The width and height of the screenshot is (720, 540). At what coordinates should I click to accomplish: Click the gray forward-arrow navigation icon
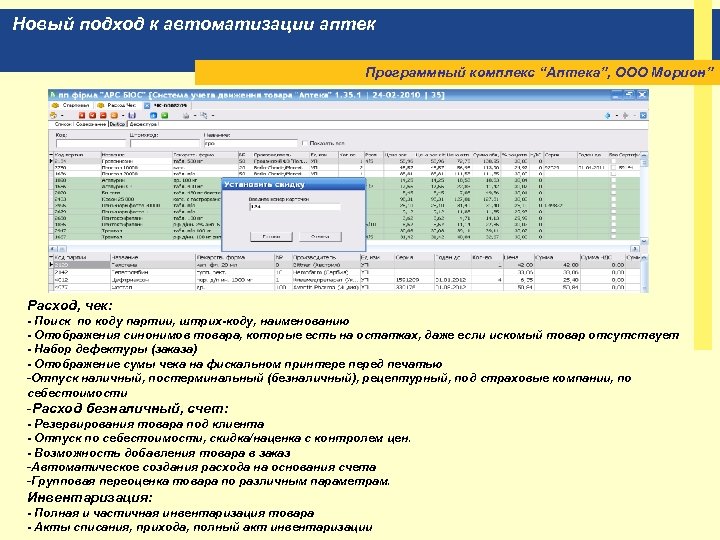pyautogui.click(x=625, y=115)
